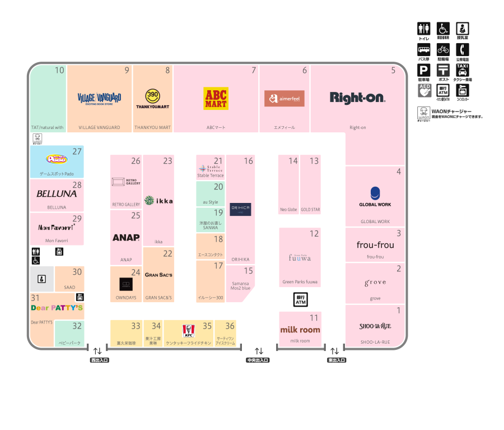
Task: Click the WAON charger icon below shop 10
Action: click(38, 138)
